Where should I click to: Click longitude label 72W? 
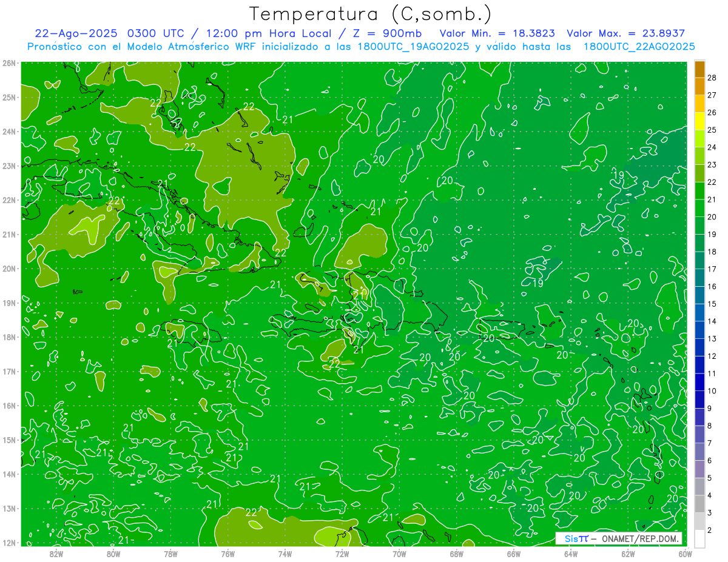point(342,554)
